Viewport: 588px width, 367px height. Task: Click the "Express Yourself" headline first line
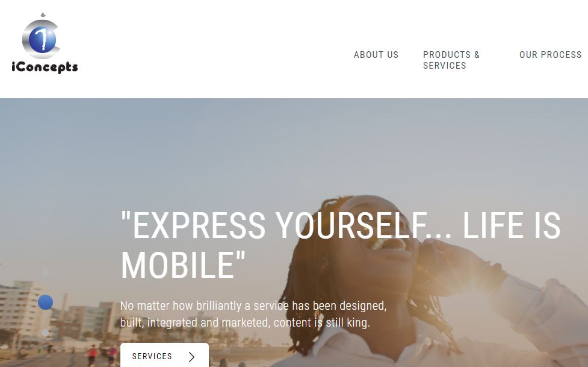[x=341, y=225]
